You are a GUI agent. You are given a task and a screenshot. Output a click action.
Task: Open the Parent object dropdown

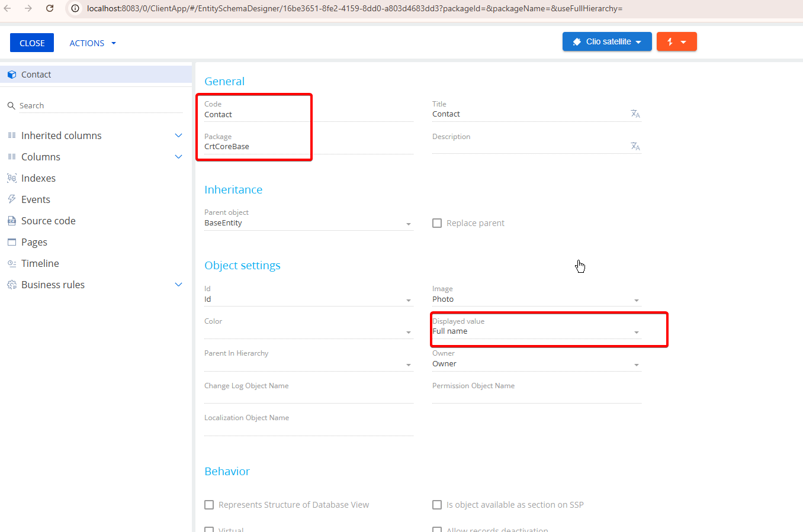409,224
